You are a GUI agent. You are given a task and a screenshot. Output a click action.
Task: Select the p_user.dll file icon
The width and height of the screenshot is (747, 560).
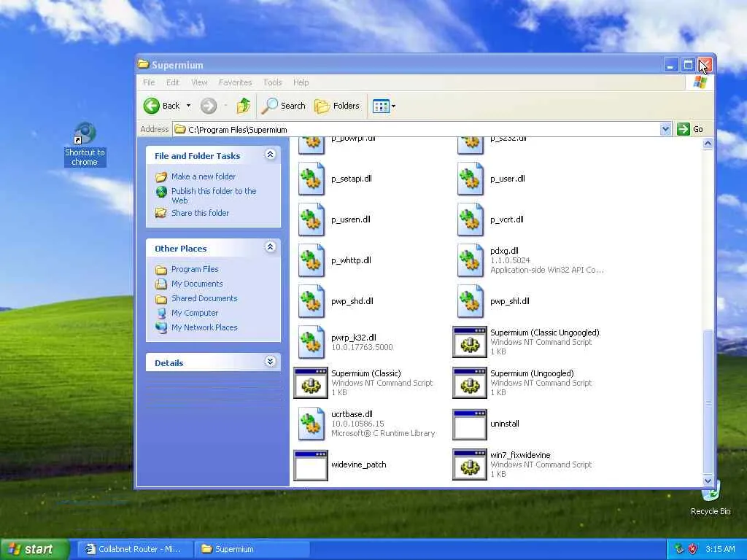[x=471, y=179]
